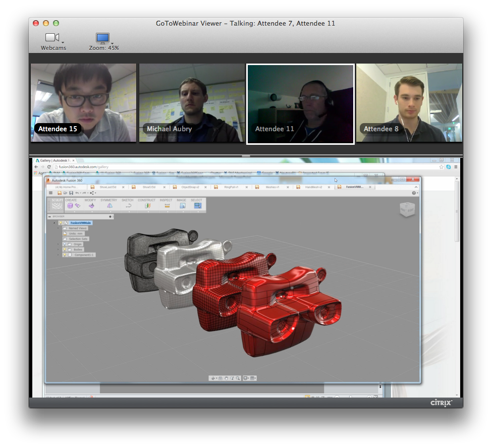Click the Open file folder icon
Image resolution: width=492 pixels, height=448 pixels.
point(65,193)
